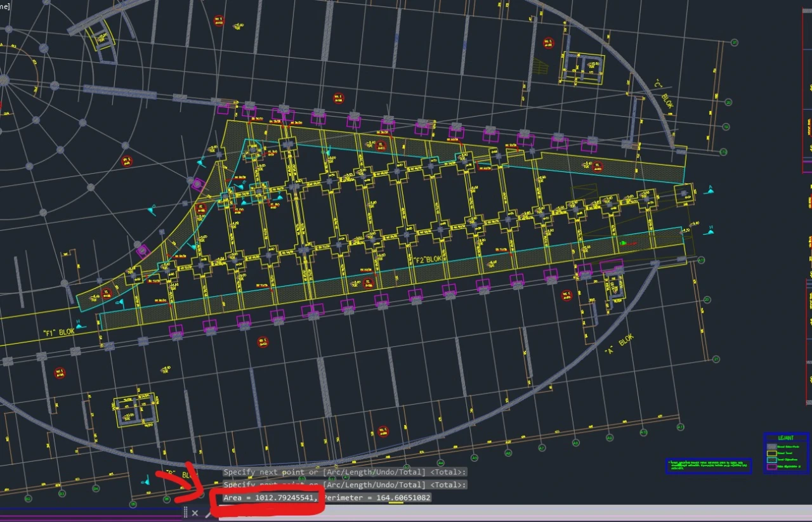
Task: Select the green note text box beside legend
Action: click(x=708, y=466)
